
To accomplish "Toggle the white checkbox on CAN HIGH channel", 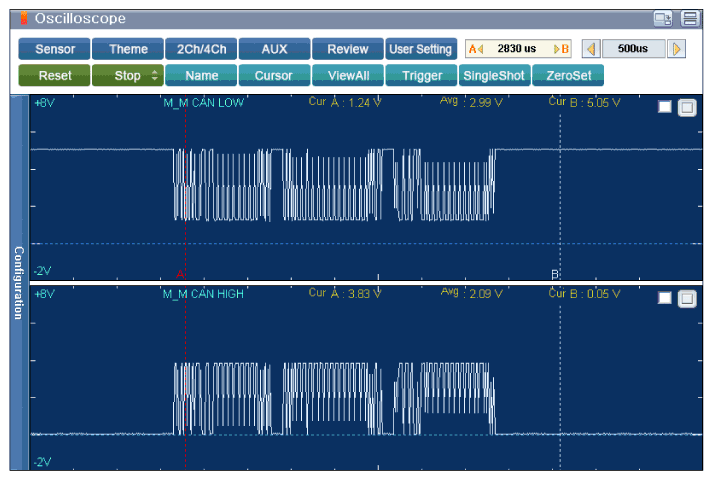I will (x=665, y=298).
